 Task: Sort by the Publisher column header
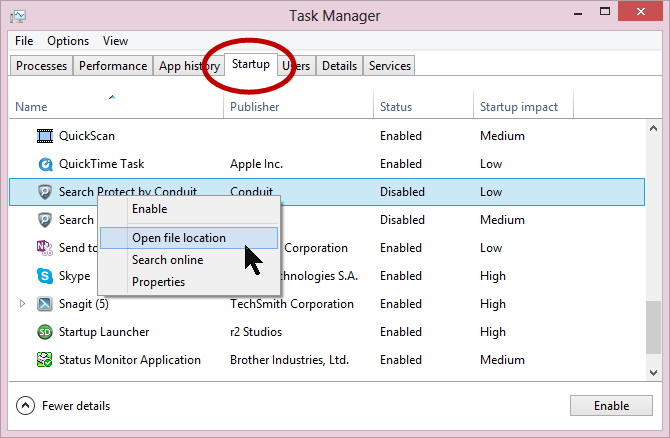pos(298,105)
